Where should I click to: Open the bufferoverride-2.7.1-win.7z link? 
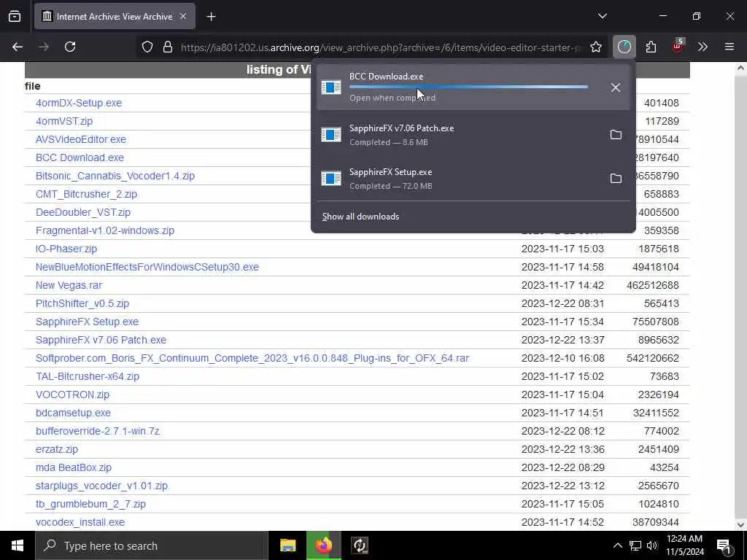tap(97, 431)
